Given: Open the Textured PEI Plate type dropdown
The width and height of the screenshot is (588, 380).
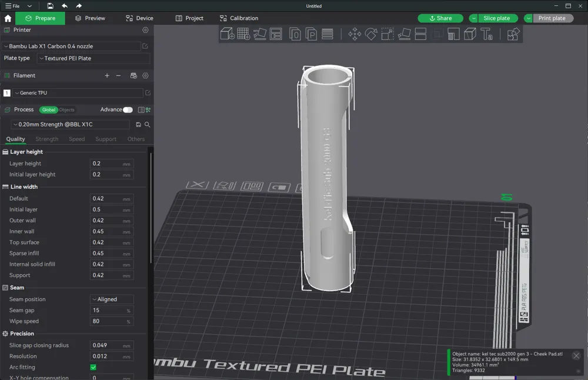Looking at the screenshot, I should pos(93,58).
